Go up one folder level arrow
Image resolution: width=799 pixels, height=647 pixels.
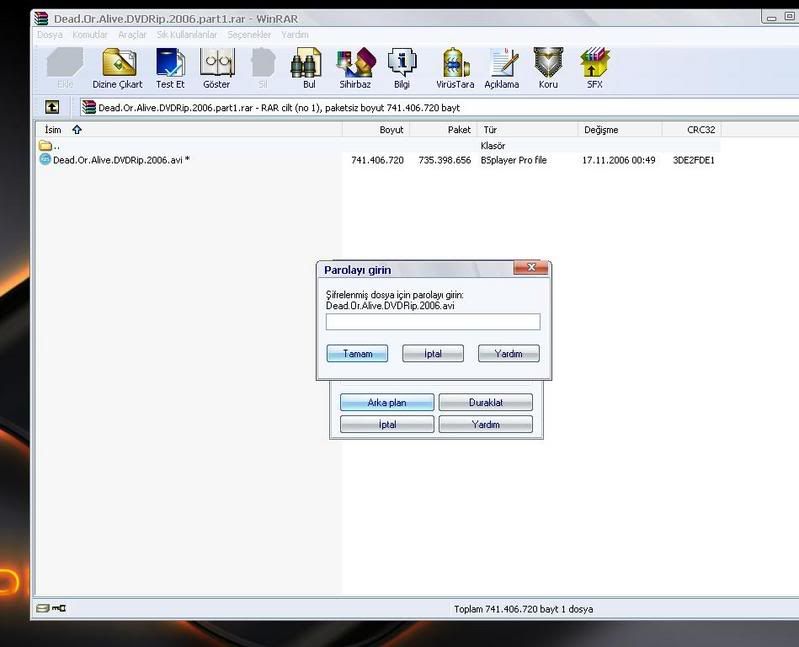52,107
